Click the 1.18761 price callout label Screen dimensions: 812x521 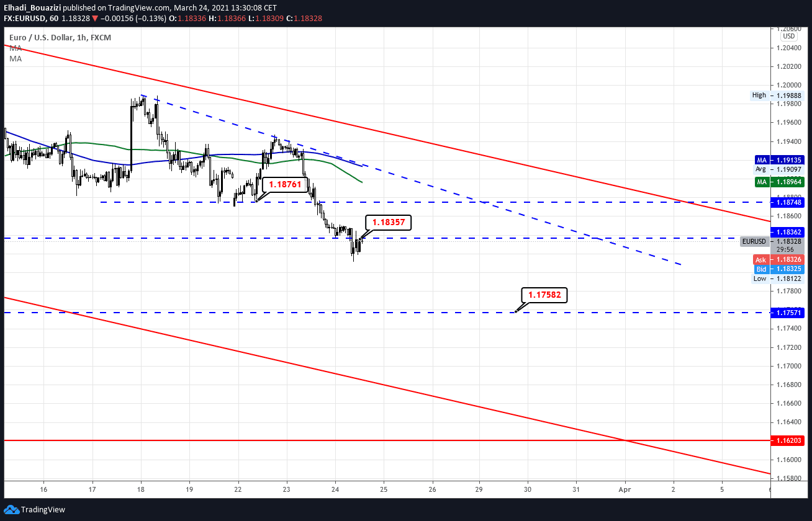pyautogui.click(x=286, y=184)
